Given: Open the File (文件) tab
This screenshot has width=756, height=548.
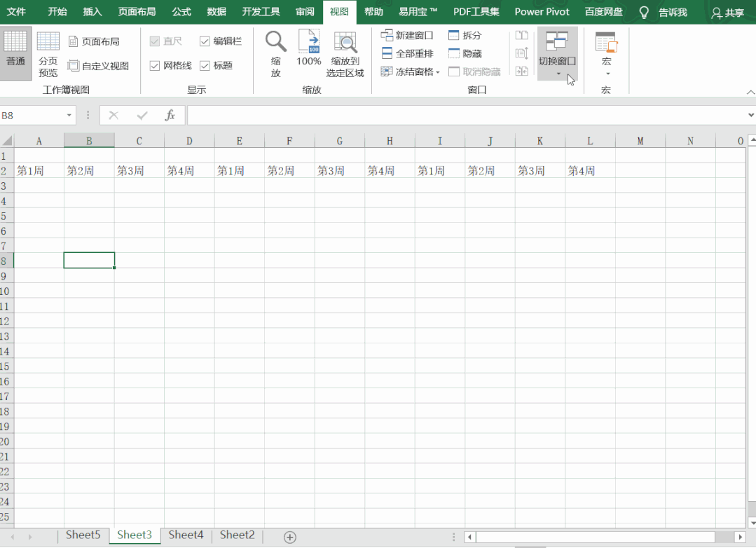Looking at the screenshot, I should coord(16,12).
